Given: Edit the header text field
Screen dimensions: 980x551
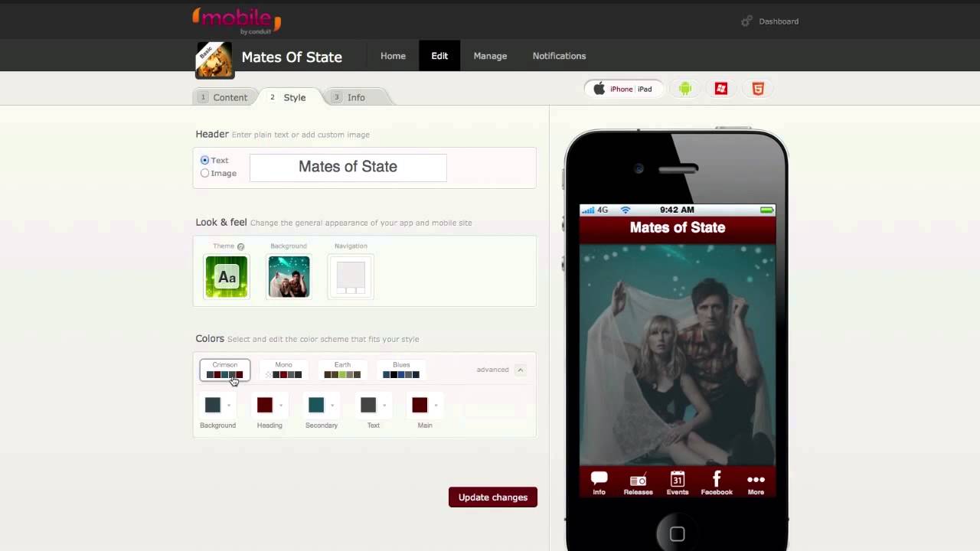Looking at the screenshot, I should (x=348, y=168).
